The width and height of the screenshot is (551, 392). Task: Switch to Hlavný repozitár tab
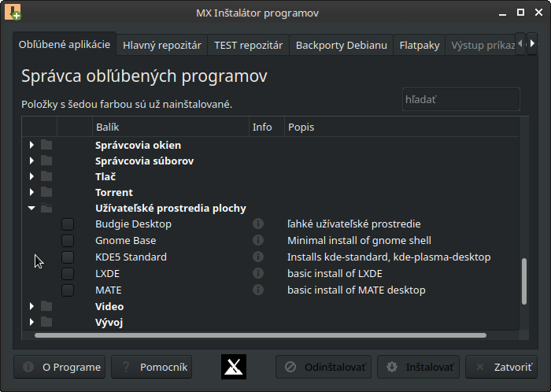[161, 45]
